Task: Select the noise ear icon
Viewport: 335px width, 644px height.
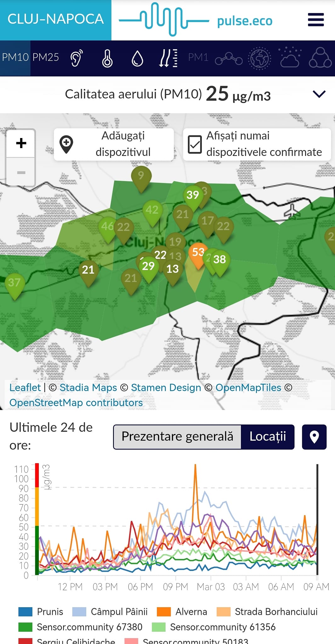Action: click(77, 58)
